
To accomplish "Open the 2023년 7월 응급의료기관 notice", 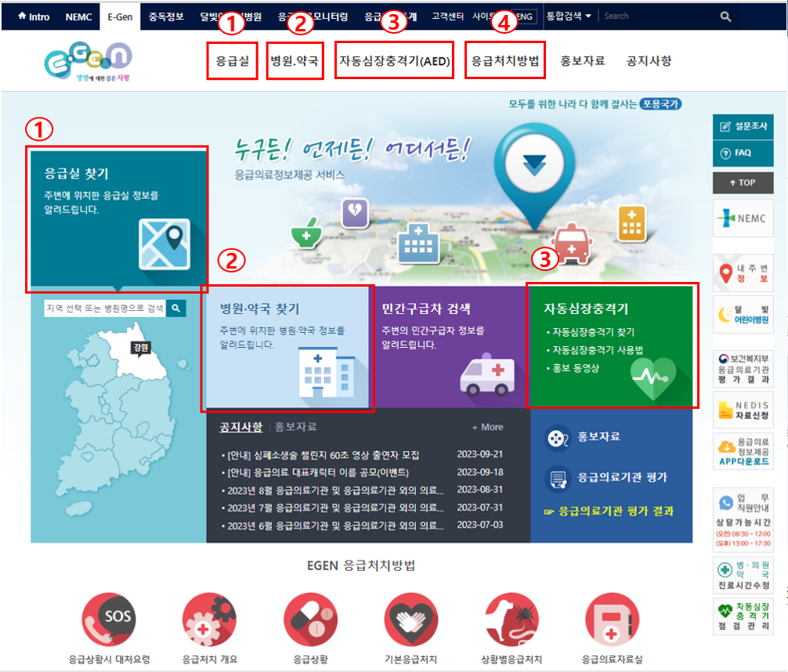I will click(335, 508).
